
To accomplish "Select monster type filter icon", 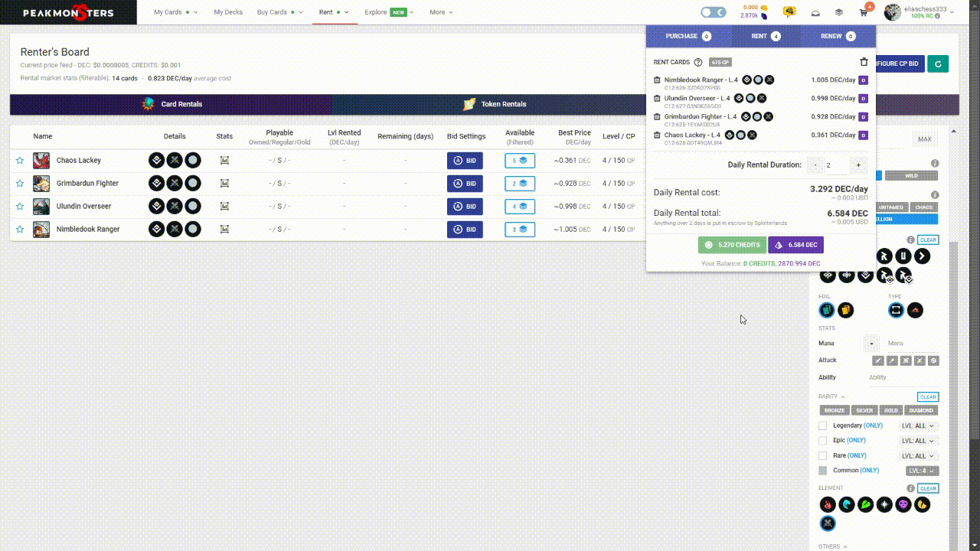I will pyautogui.click(x=896, y=310).
